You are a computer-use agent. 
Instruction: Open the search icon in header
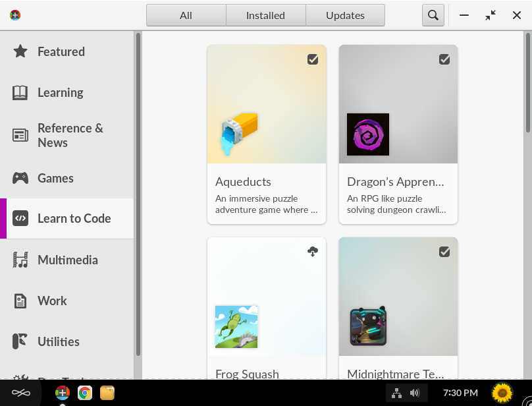tap(433, 15)
